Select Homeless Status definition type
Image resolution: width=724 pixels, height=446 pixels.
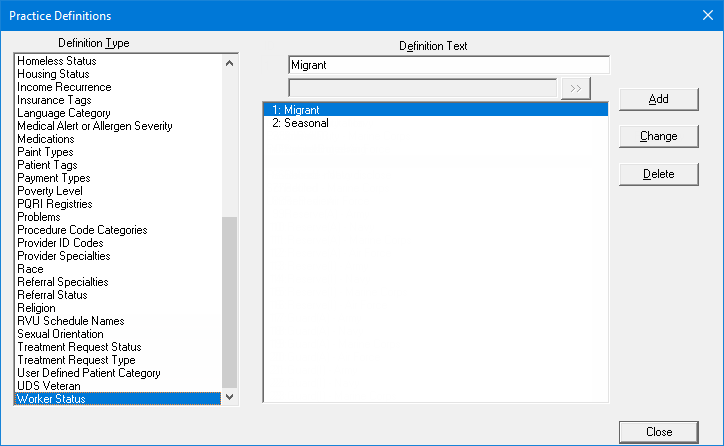pyautogui.click(x=56, y=61)
